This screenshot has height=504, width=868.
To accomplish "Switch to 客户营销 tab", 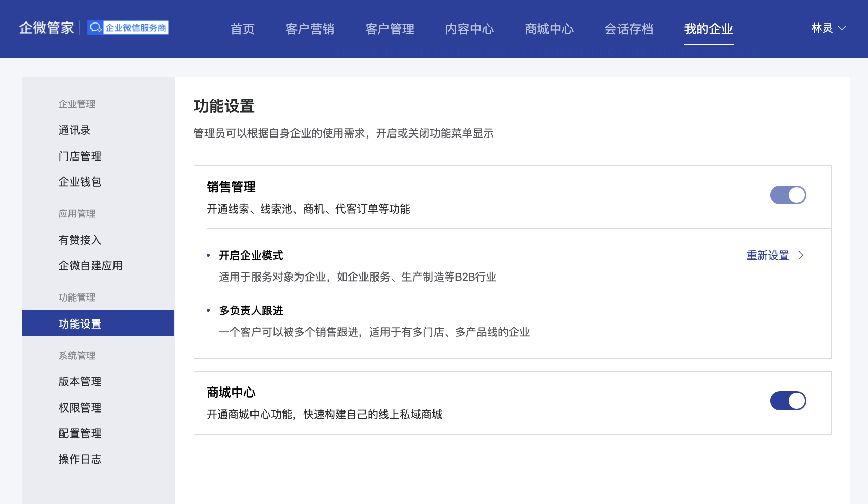I will [310, 29].
